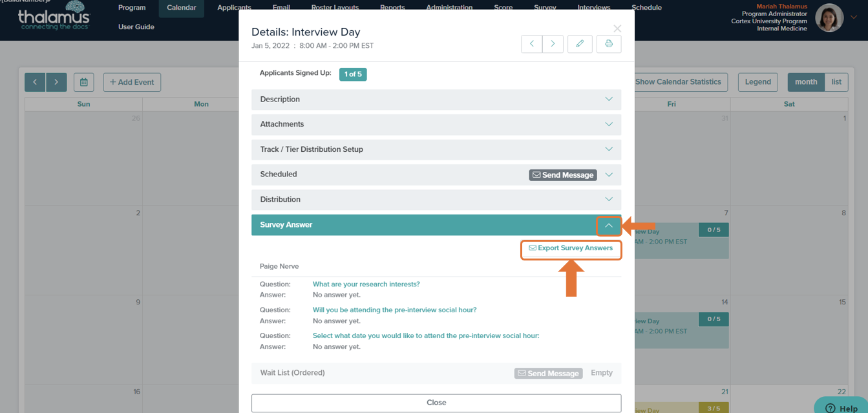
Task: Click the printer icon in details dialog
Action: coord(609,44)
